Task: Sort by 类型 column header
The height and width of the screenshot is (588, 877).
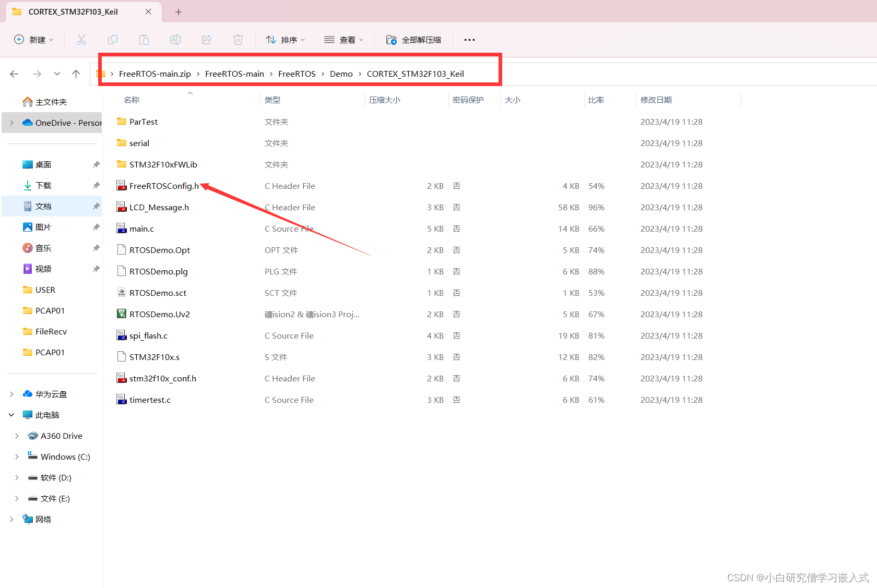Action: click(x=272, y=100)
